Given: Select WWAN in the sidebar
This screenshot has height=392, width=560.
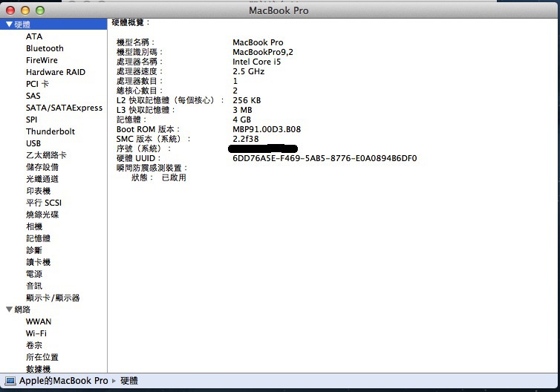Looking at the screenshot, I should (39, 321).
